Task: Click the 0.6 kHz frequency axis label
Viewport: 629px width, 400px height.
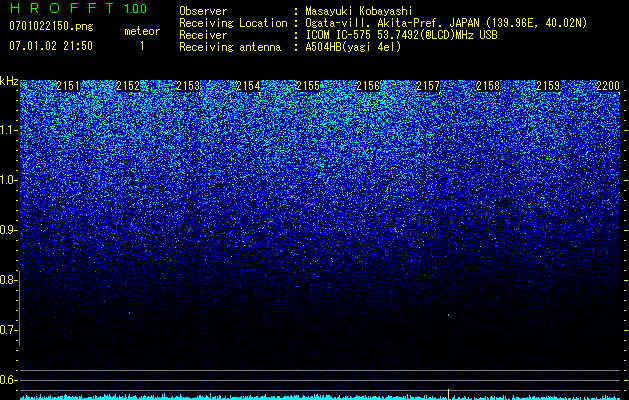Action: point(8,380)
